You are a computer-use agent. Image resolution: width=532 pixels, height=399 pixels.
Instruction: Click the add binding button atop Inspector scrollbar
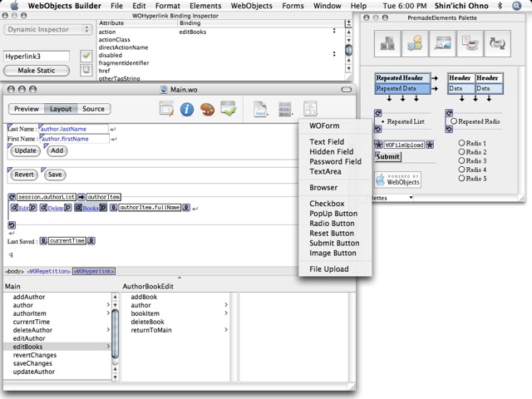[x=348, y=23]
